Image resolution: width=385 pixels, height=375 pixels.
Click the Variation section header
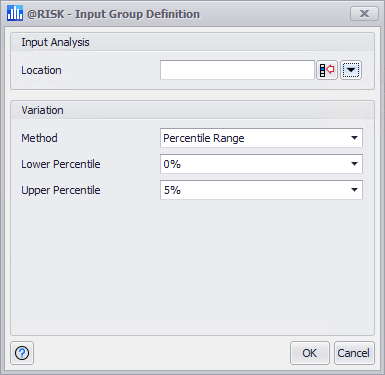[x=42, y=110]
